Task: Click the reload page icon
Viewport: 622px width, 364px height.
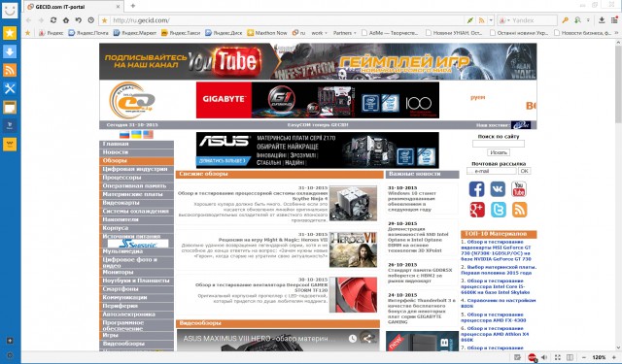Action: [53, 20]
